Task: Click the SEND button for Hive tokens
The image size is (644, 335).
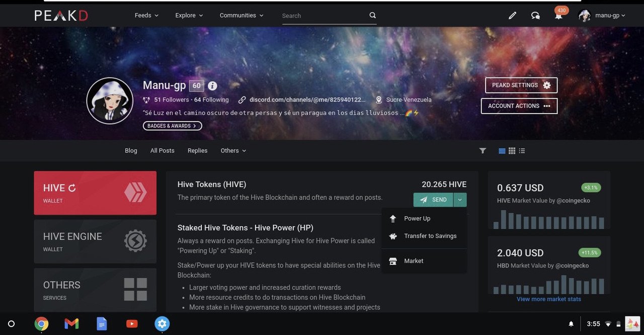Action: 433,200
